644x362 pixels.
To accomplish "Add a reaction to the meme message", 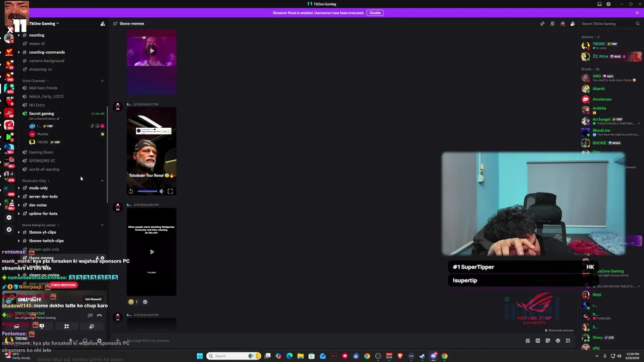I will pos(145,302).
